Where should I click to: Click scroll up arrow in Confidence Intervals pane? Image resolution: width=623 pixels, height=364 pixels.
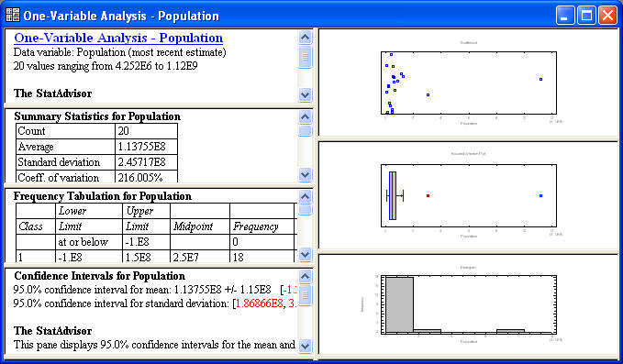(305, 276)
